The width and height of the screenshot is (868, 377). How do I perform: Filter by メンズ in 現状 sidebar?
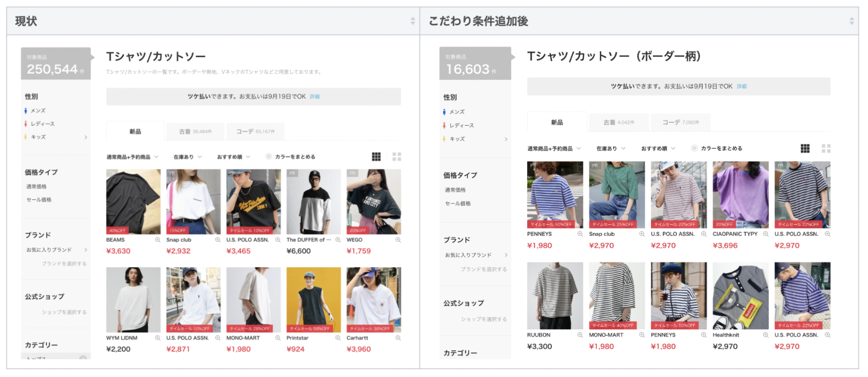[38, 111]
